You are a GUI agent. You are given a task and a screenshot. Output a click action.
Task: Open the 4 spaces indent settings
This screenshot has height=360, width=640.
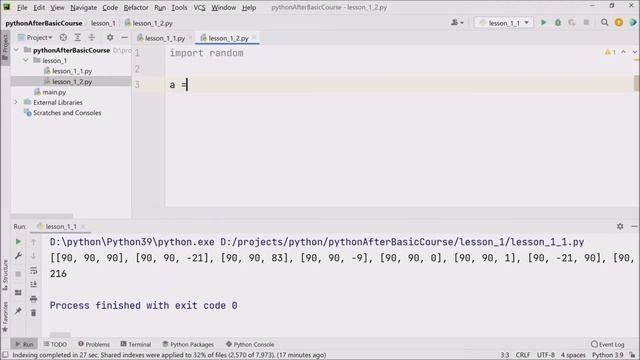point(573,355)
